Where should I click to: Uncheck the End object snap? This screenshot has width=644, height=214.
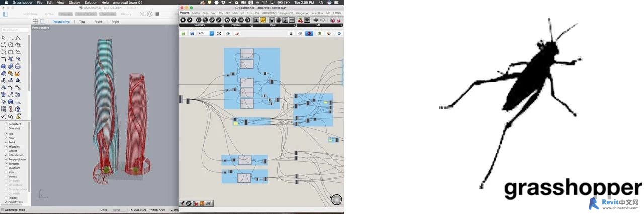(x=6, y=134)
